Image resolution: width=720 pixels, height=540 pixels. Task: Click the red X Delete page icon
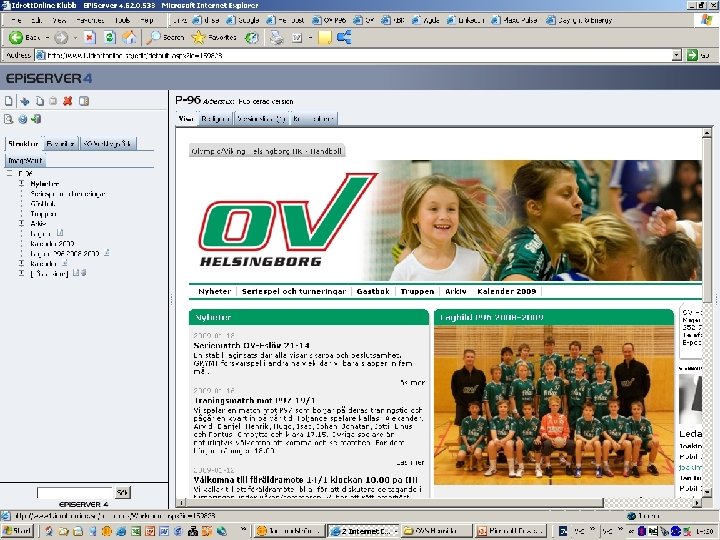tap(68, 101)
